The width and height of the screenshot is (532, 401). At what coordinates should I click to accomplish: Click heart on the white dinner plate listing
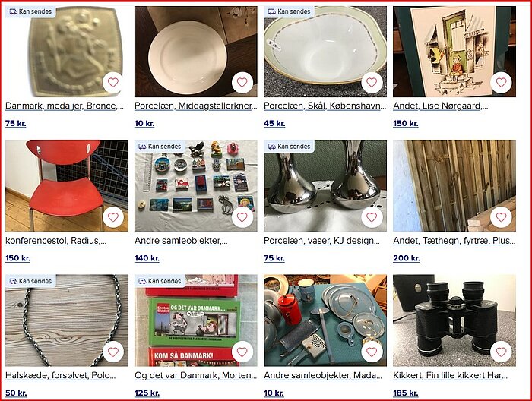click(242, 82)
